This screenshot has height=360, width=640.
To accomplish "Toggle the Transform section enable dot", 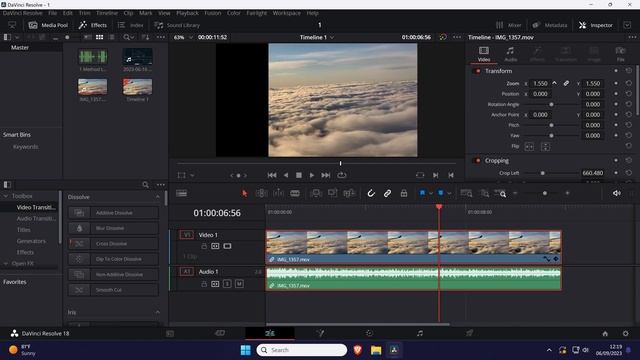I will [478, 71].
